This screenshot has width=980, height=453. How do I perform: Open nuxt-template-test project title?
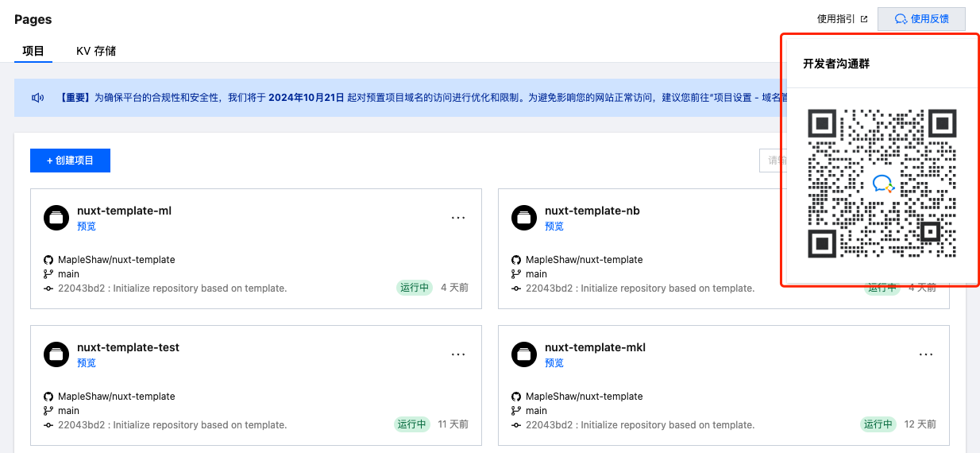pyautogui.click(x=128, y=347)
